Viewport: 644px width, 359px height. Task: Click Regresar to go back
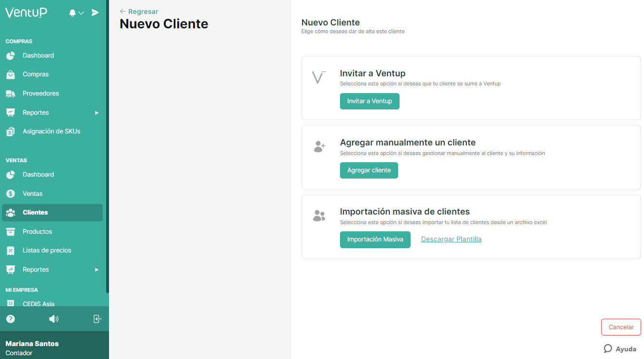click(139, 11)
